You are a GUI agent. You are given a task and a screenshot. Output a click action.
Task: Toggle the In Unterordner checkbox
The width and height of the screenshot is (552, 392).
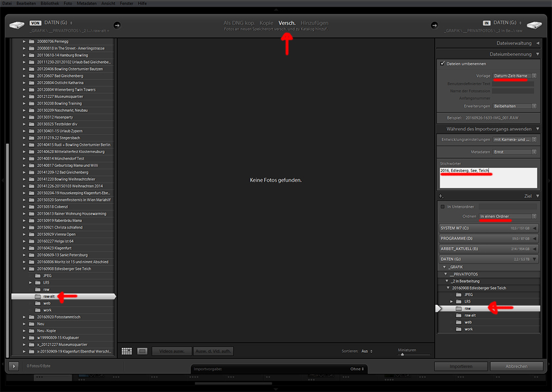[443, 207]
